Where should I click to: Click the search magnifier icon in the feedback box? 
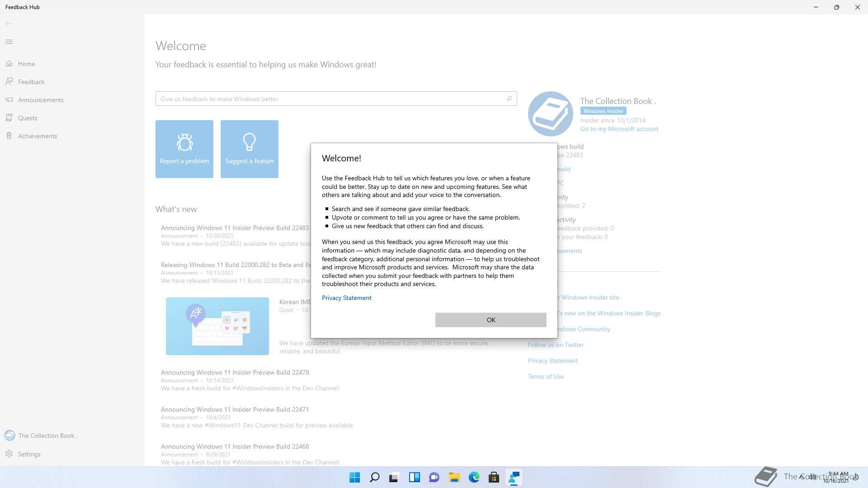509,99
